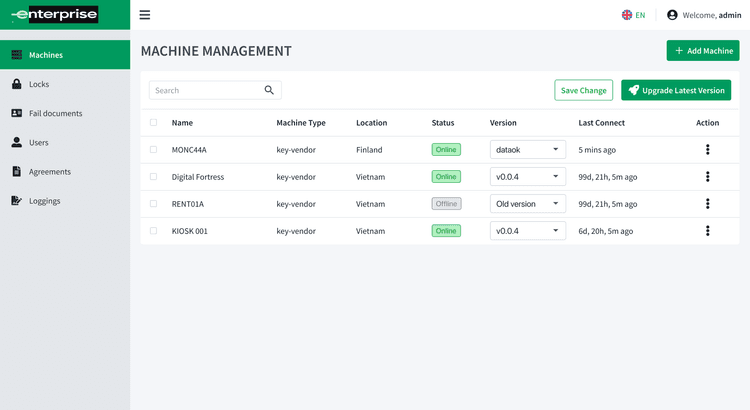
Task: Click Welcome, admin text
Action: click(712, 15)
